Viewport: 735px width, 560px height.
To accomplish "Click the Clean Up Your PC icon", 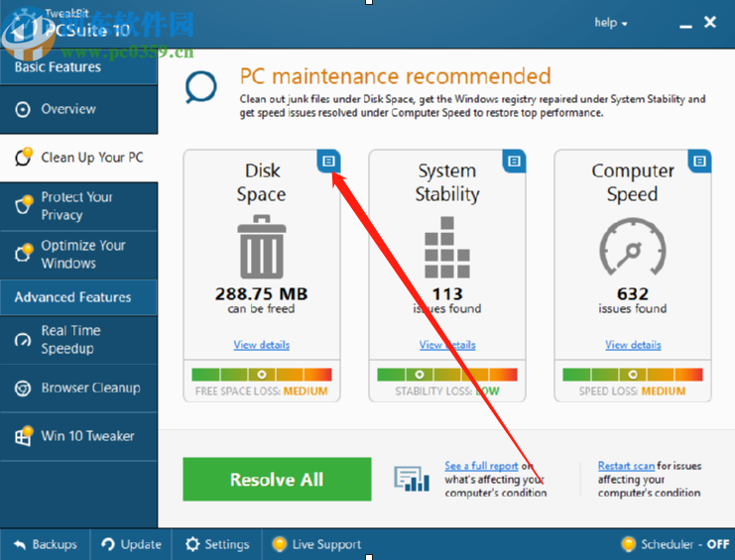I will [x=24, y=157].
